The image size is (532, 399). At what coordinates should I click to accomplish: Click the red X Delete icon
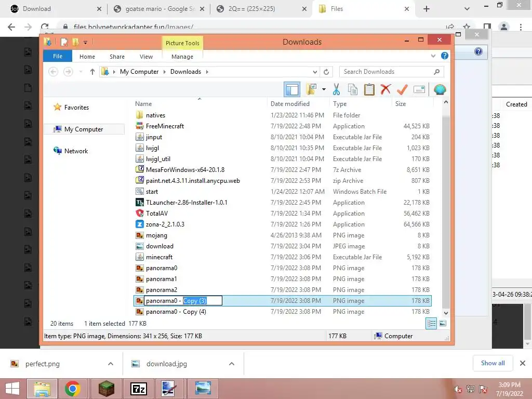point(385,89)
